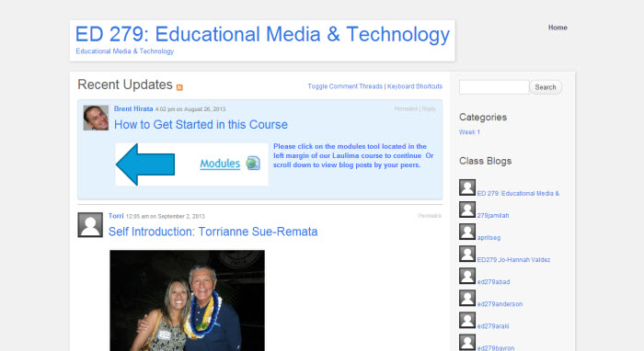Click the timestamp 12:05 am on September 2, 2013
This screenshot has width=644, height=351.
point(165,216)
